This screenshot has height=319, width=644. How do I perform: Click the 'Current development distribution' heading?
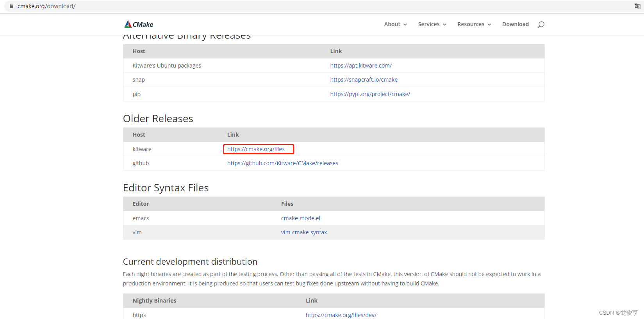(x=190, y=262)
